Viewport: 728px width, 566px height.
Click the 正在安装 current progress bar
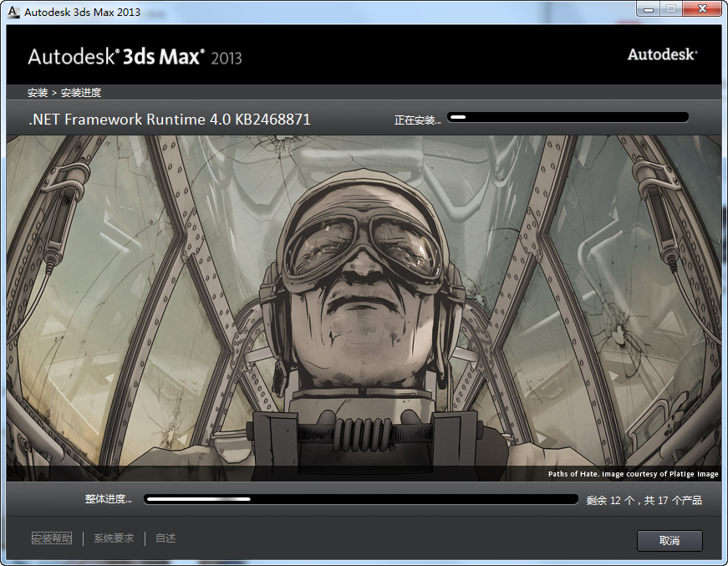click(568, 118)
